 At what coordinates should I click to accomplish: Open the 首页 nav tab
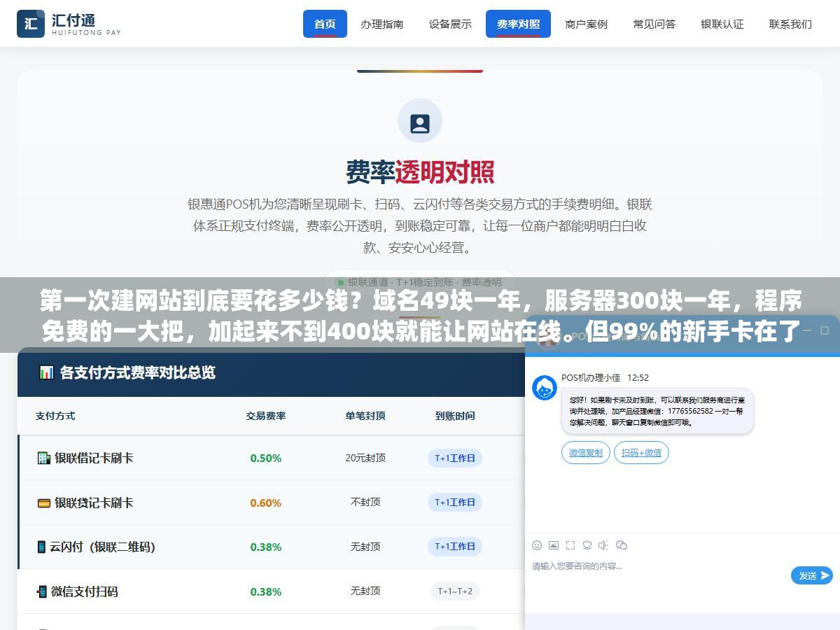pos(325,24)
